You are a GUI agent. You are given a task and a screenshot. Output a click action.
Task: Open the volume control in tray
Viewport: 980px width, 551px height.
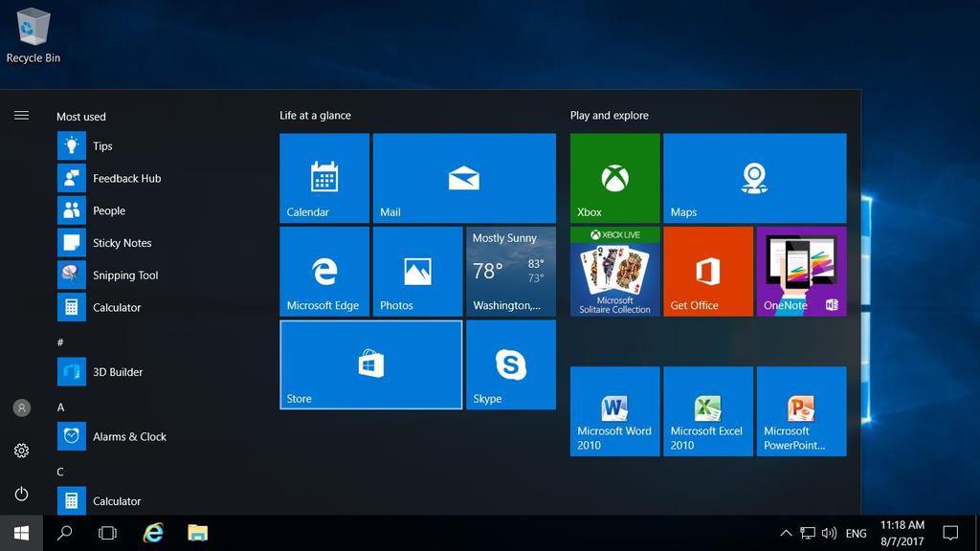coord(829,533)
